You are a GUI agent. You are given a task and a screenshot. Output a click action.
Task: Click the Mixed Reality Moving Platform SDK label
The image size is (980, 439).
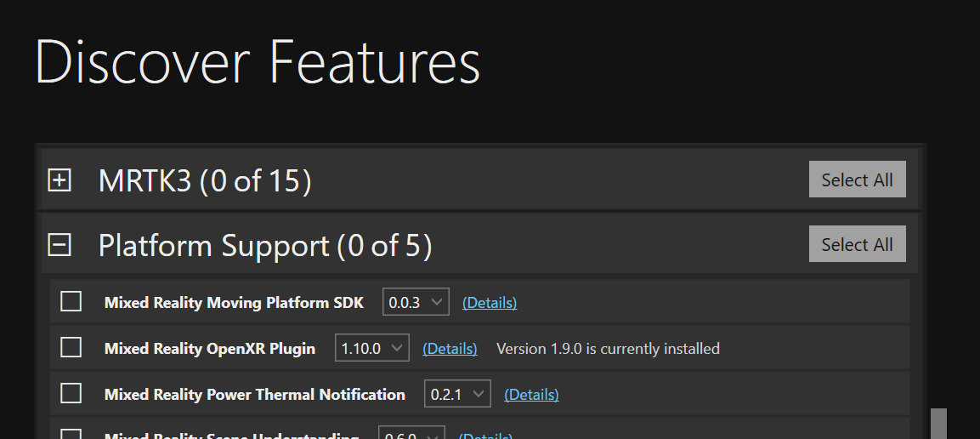point(234,303)
